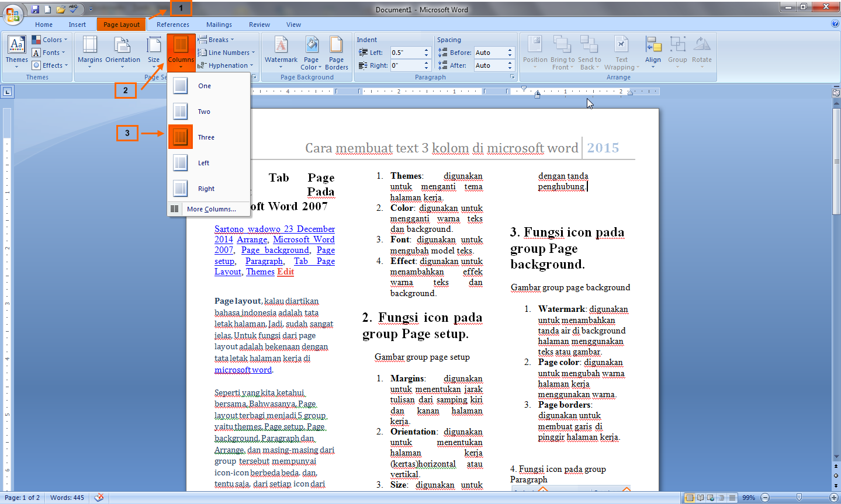Open the Breaks dropdown

tap(216, 40)
